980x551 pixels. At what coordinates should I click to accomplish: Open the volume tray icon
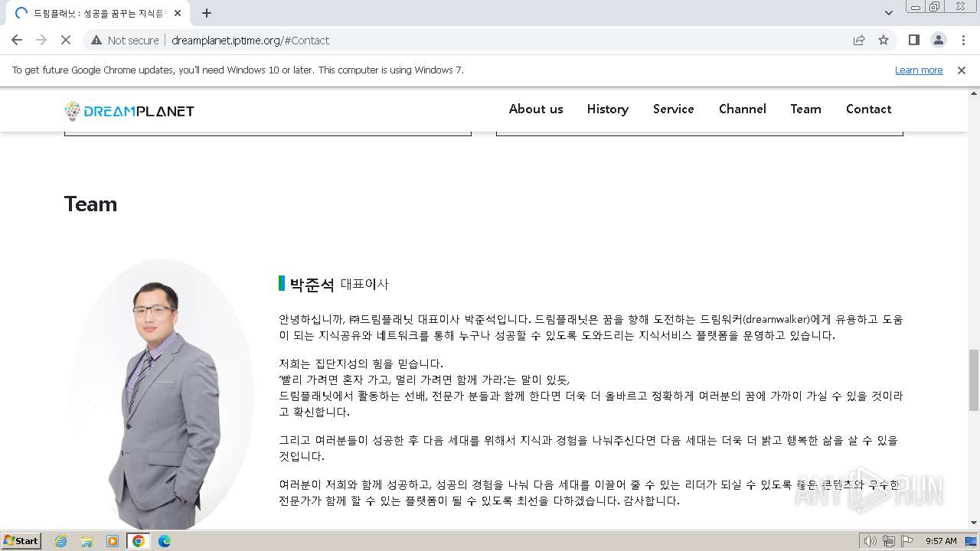(871, 541)
